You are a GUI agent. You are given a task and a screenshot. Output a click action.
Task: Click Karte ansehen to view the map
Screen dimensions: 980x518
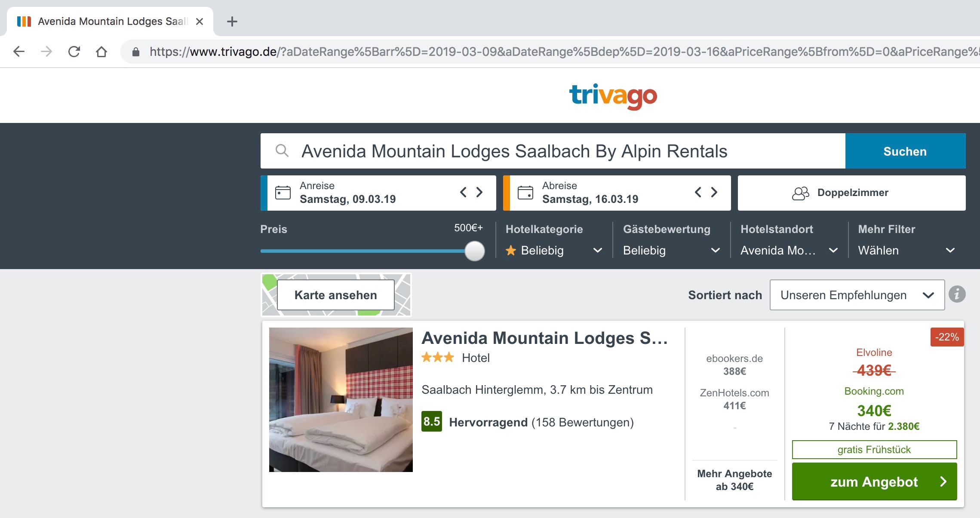336,295
